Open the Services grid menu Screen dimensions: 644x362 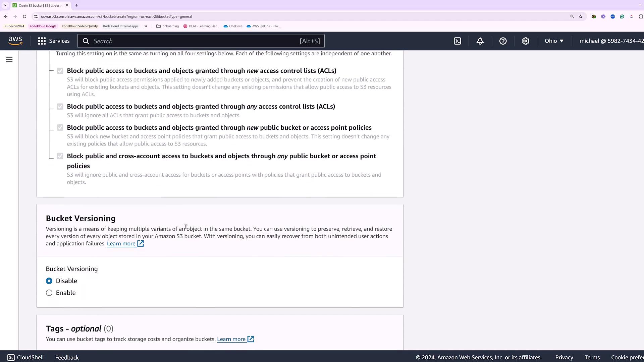[54, 41]
